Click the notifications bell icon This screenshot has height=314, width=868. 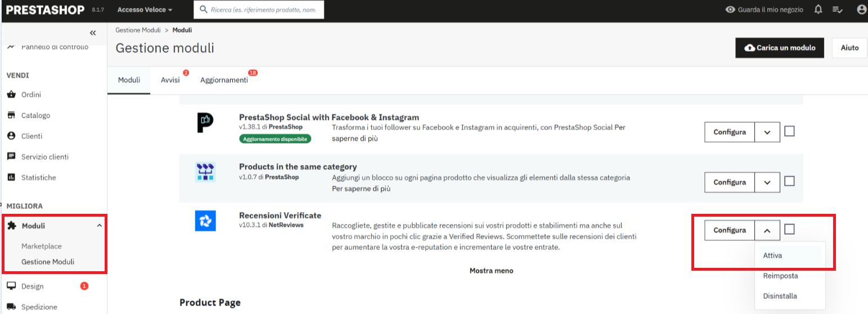818,10
